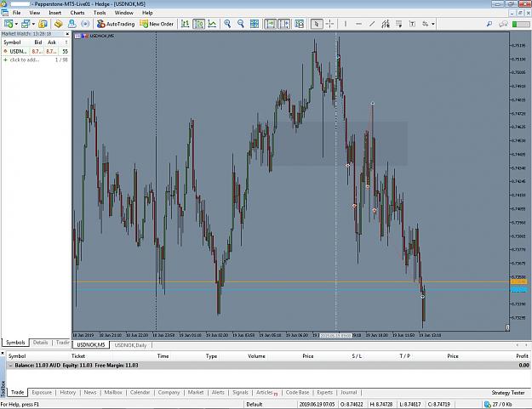This screenshot has height=409, width=532.
Task: Zoom out of the chart
Action: tap(241, 24)
